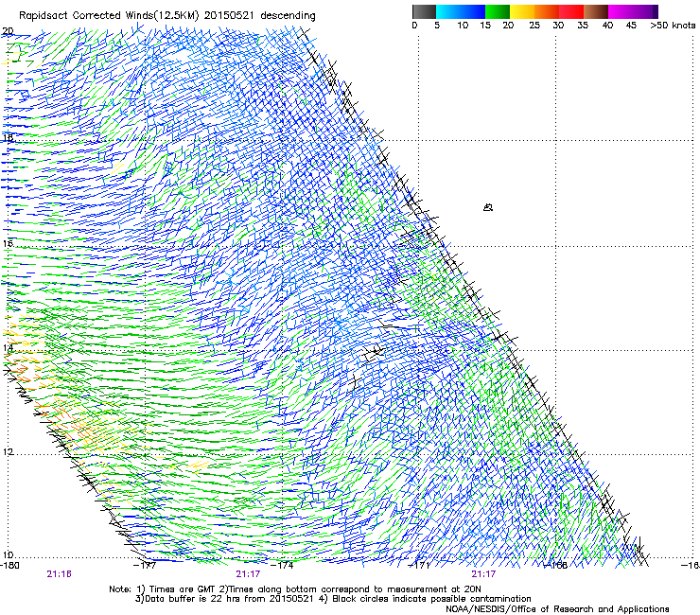The width and height of the screenshot is (700, 615).
Task: Click the red 30-35 knots legend swatch
Action: coord(571,11)
